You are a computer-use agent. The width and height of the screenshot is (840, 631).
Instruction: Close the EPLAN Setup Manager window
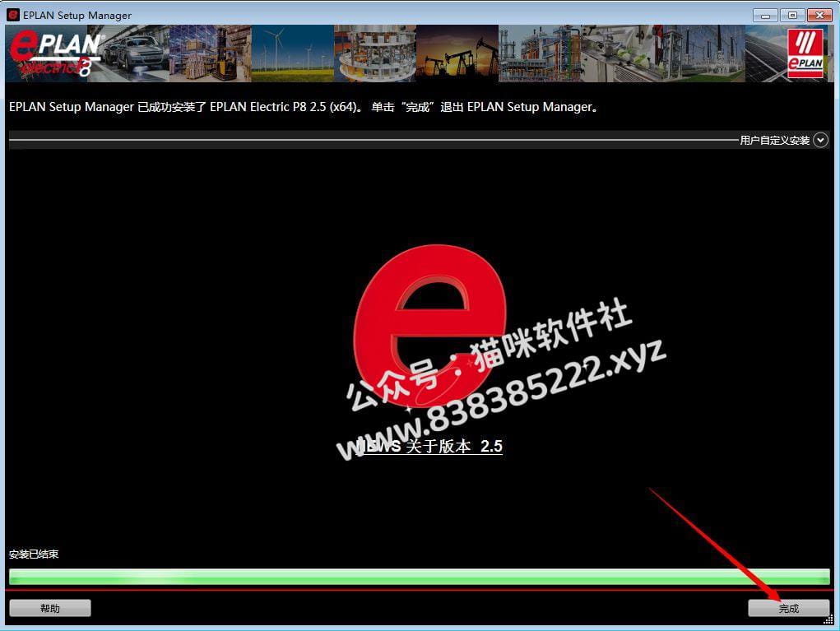pyautogui.click(x=819, y=15)
